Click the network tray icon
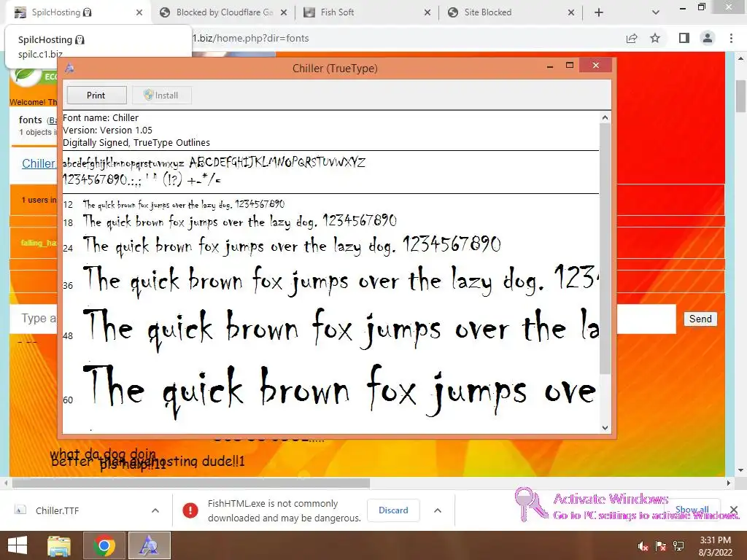Viewport: 747px width, 560px height. tap(678, 546)
